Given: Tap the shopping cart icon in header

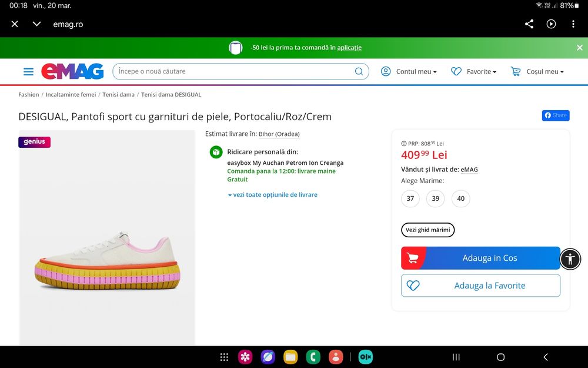Looking at the screenshot, I should pos(516,71).
